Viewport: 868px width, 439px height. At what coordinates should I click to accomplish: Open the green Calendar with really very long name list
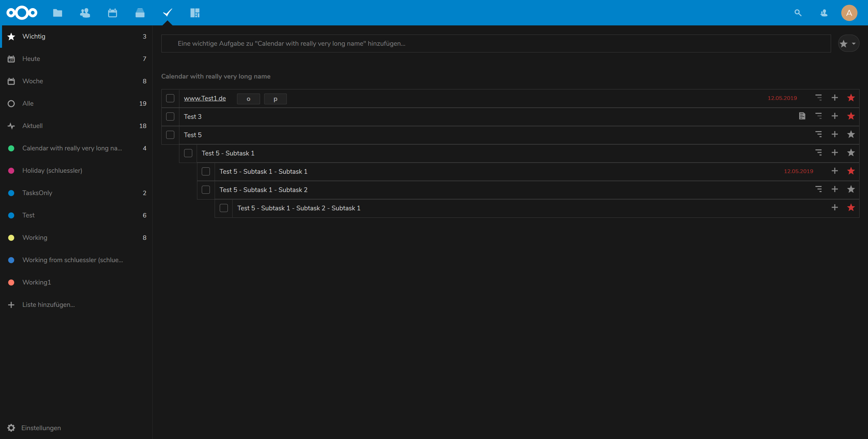pos(76,148)
